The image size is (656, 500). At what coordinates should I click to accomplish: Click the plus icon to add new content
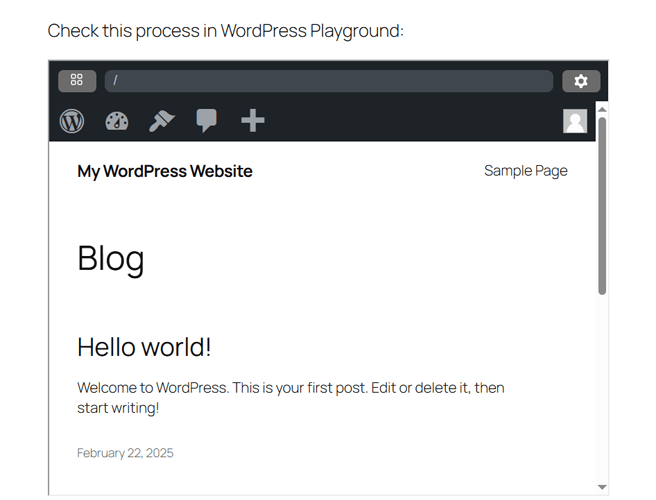253,121
